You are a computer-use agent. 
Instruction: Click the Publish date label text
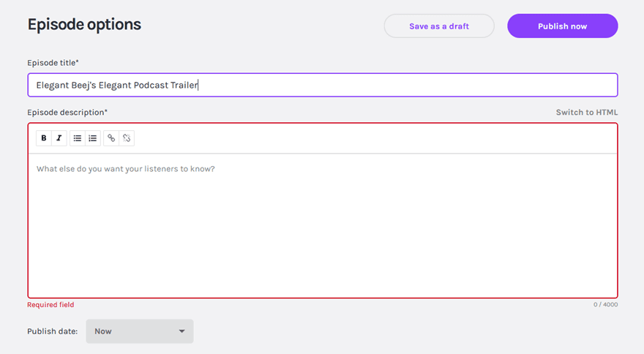tap(52, 331)
